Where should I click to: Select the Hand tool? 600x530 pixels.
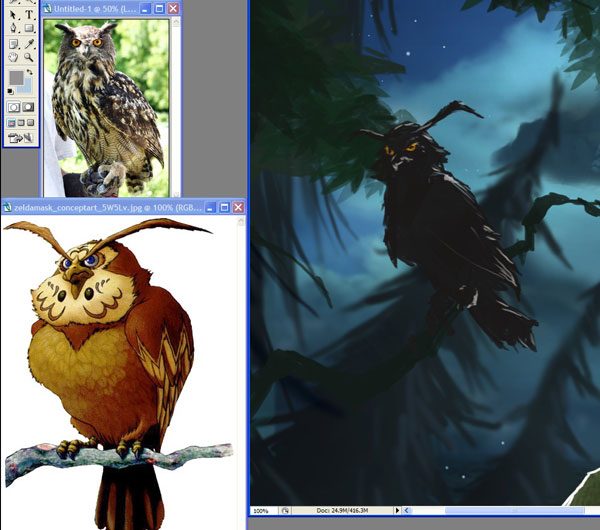(13, 57)
